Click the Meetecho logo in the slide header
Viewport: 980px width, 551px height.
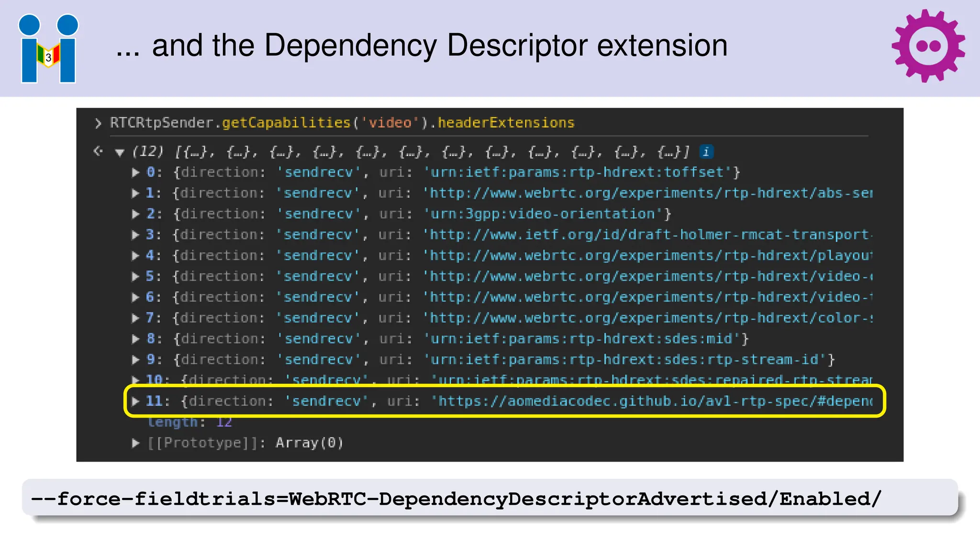48,48
